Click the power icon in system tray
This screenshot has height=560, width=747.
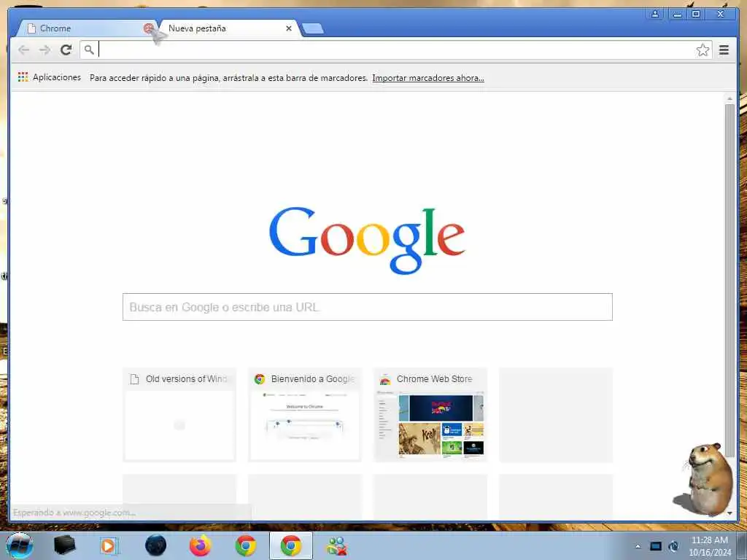coord(673,546)
